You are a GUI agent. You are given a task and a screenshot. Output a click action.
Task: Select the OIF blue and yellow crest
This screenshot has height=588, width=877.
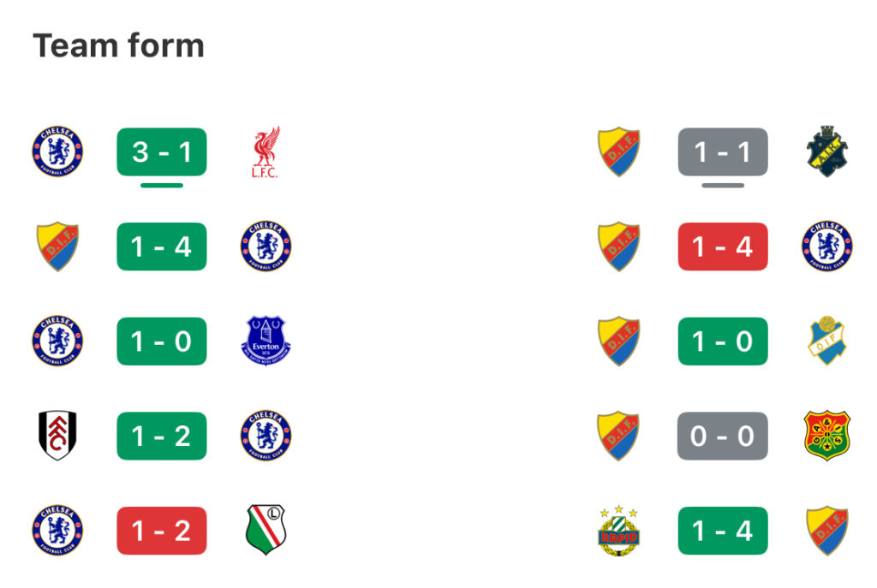point(826,341)
